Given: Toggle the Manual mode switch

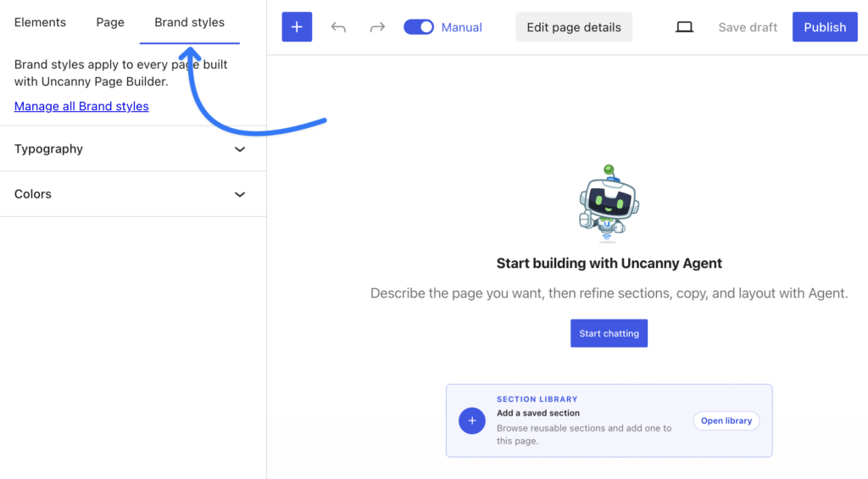Looking at the screenshot, I should (x=419, y=26).
